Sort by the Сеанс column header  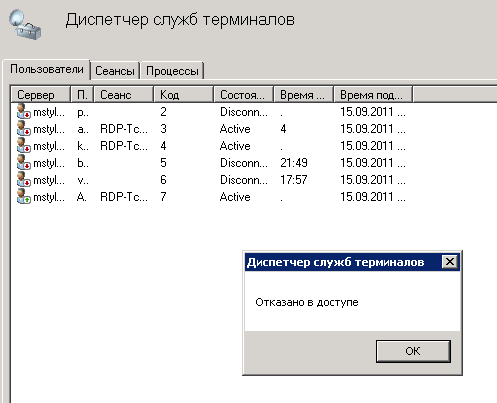(124, 95)
